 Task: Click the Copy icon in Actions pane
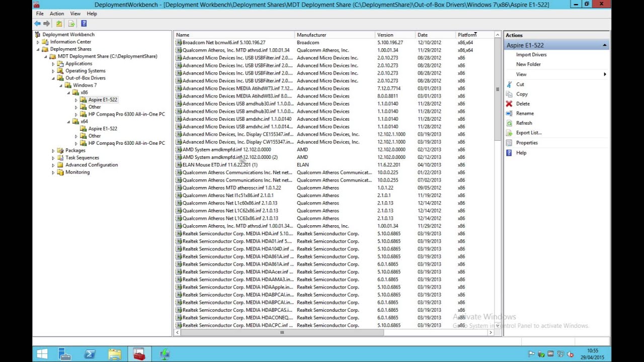509,94
